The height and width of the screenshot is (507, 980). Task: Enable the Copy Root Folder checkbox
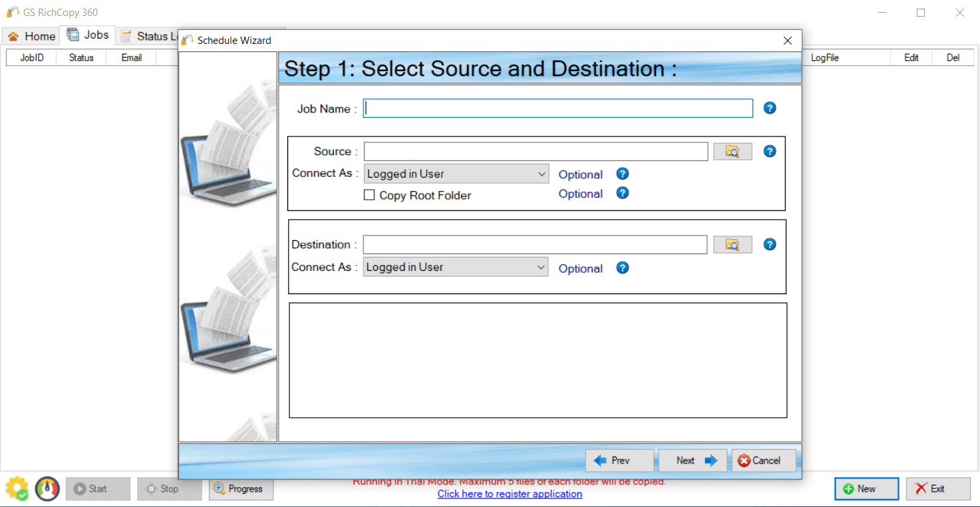369,195
